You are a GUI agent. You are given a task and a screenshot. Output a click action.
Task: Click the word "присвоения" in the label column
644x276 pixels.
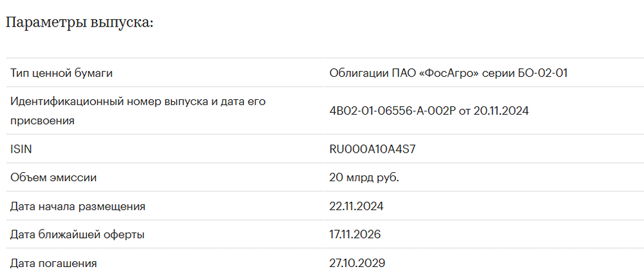click(43, 120)
